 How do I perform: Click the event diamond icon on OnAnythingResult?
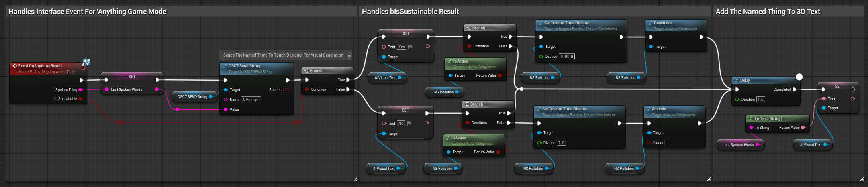click(x=15, y=66)
